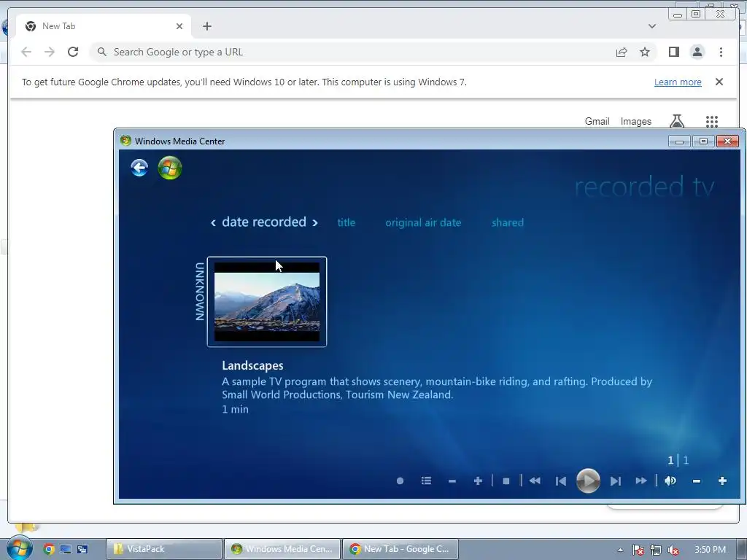Sort recordings by original air date
The image size is (747, 560).
423,222
